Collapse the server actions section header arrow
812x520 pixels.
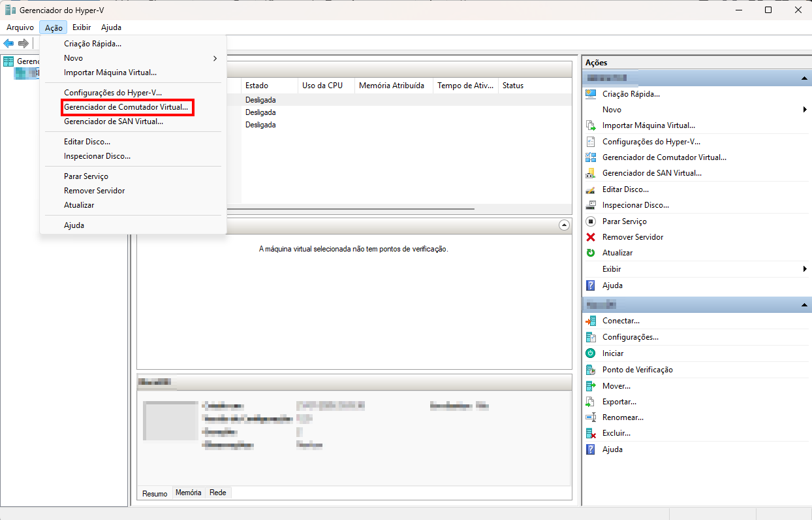click(x=804, y=78)
